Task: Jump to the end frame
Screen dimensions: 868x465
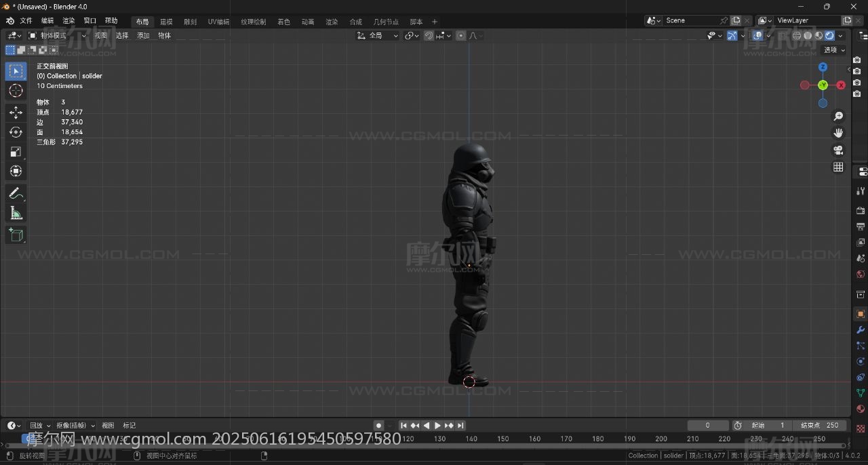Action: pos(460,426)
